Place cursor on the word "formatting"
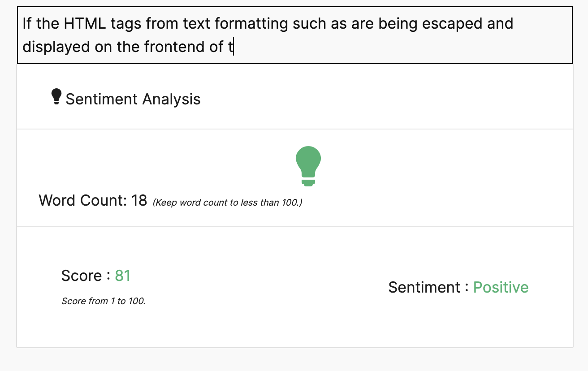This screenshot has width=588, height=371. click(251, 23)
